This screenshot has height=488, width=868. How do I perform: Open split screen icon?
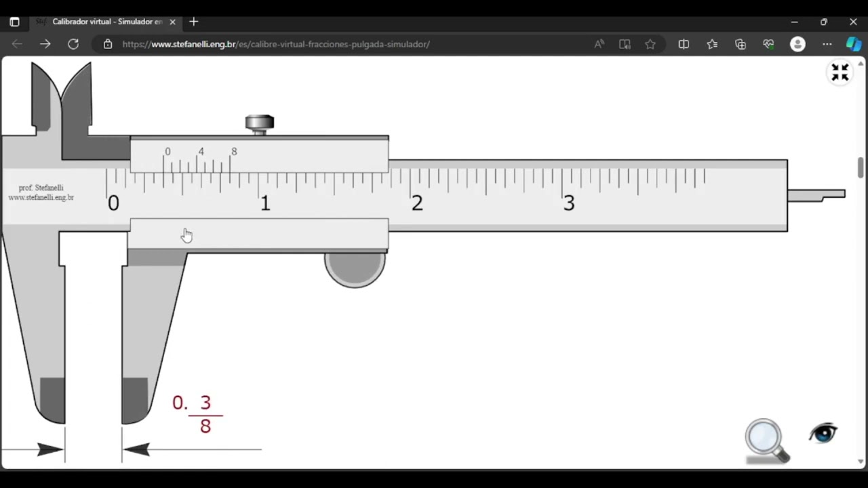[x=684, y=44]
